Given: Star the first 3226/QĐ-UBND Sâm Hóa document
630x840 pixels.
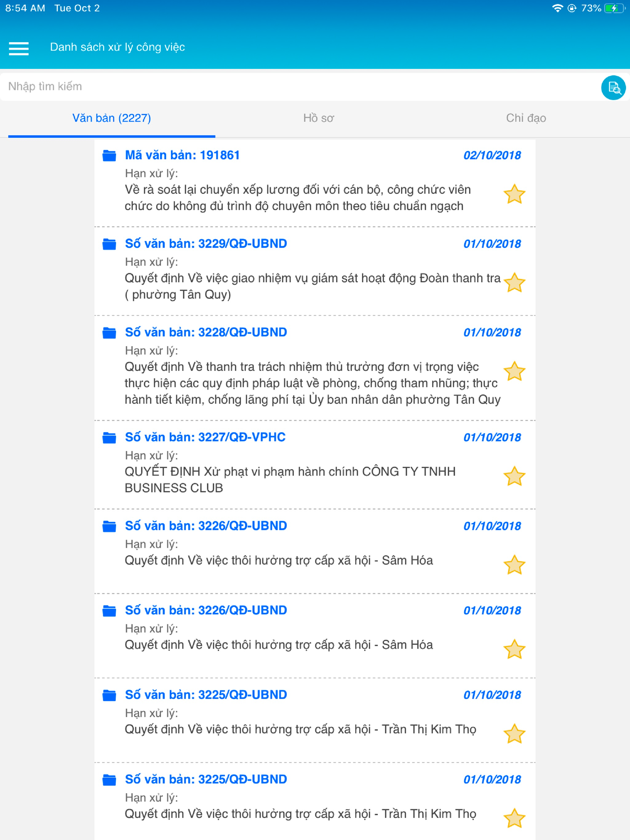Looking at the screenshot, I should pos(514,565).
